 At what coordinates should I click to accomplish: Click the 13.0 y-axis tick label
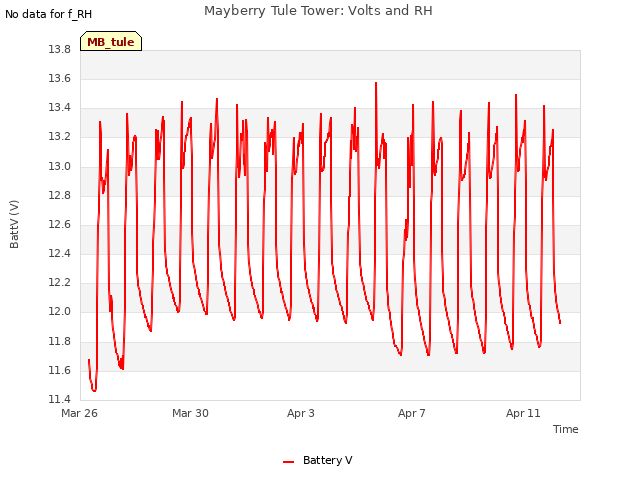point(60,166)
